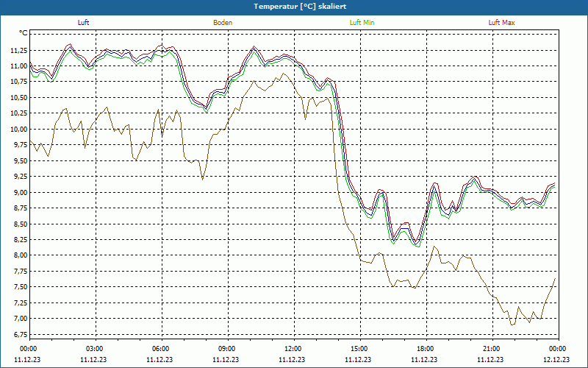Click the 8,00 y-axis value
Viewport: 588px width, 368px height.
(x=20, y=255)
